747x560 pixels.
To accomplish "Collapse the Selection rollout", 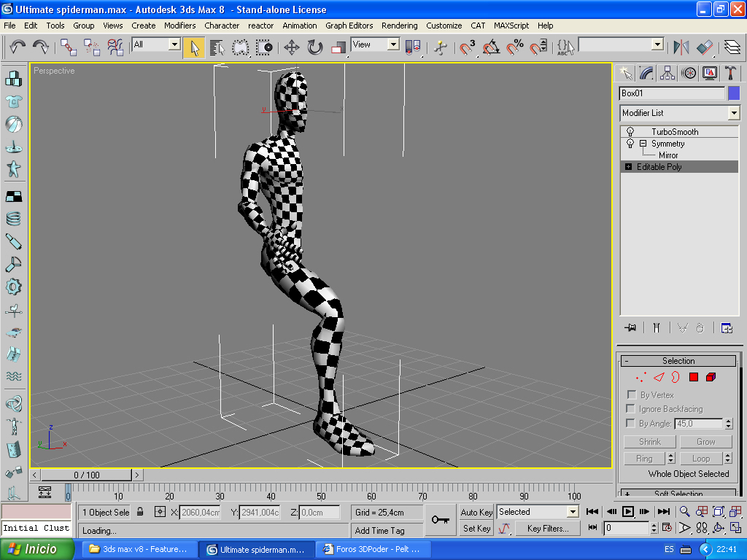I will coord(678,361).
